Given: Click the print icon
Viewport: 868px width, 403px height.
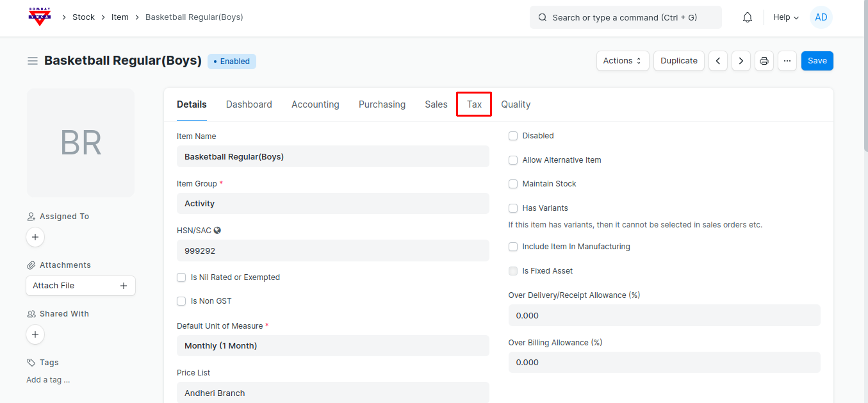Looking at the screenshot, I should coord(764,61).
